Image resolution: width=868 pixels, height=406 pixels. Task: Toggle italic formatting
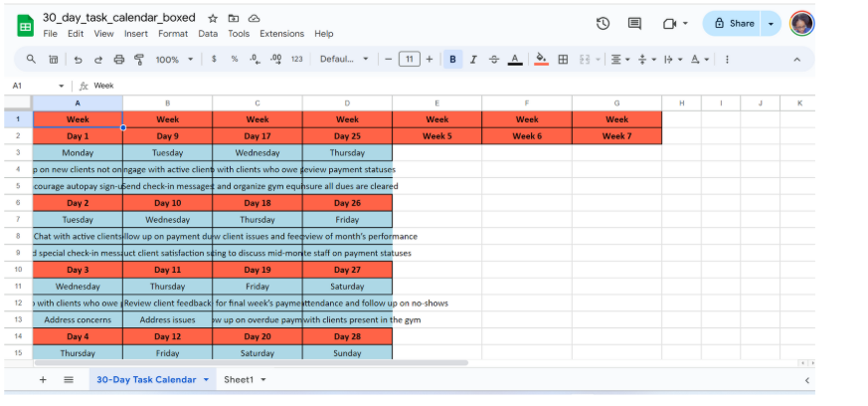(474, 60)
